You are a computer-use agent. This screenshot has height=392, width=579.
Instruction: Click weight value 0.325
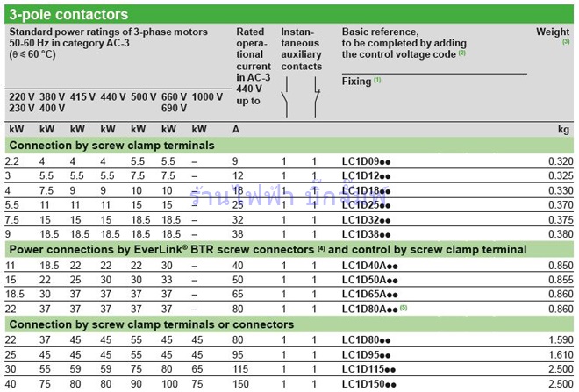(561, 175)
